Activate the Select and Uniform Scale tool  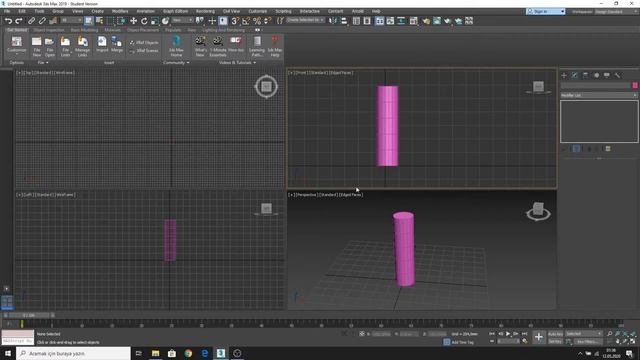click(x=154, y=20)
